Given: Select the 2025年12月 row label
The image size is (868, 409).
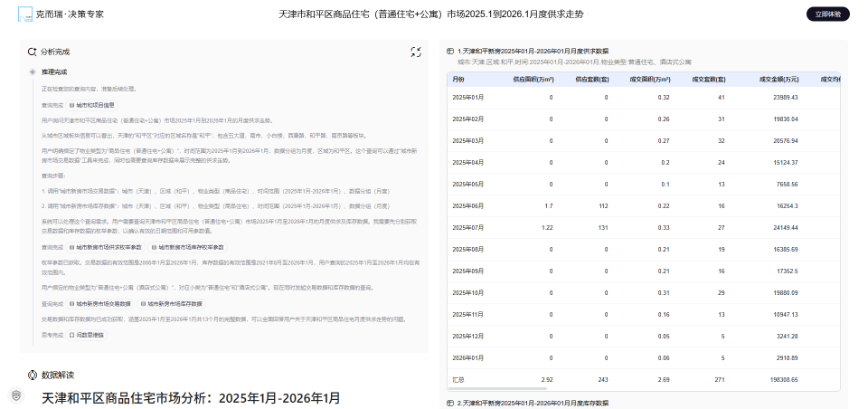Looking at the screenshot, I should 467,337.
